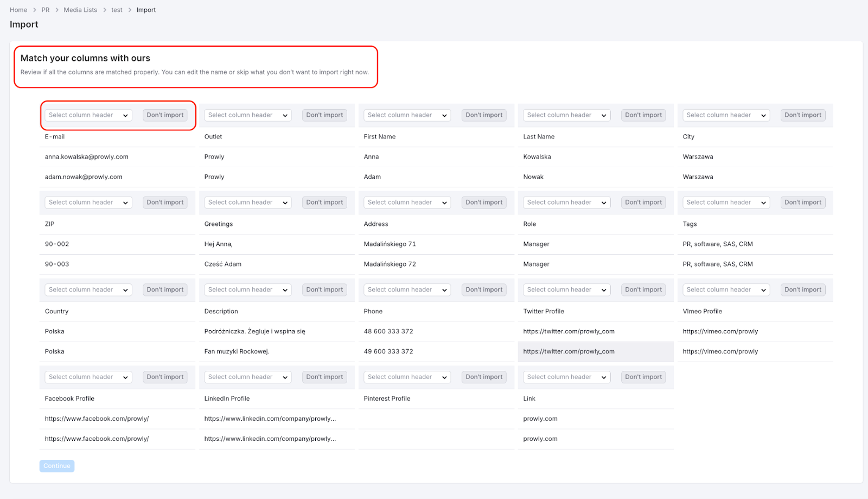The image size is (868, 499).
Task: Open the column header dropdown above E-mail
Action: [88, 115]
